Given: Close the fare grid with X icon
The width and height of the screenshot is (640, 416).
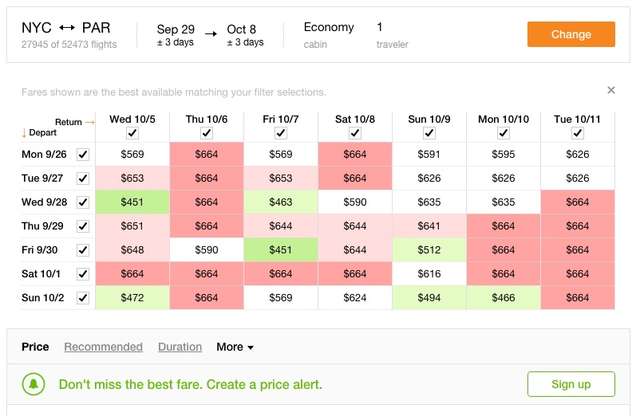Looking at the screenshot, I should point(611,90).
